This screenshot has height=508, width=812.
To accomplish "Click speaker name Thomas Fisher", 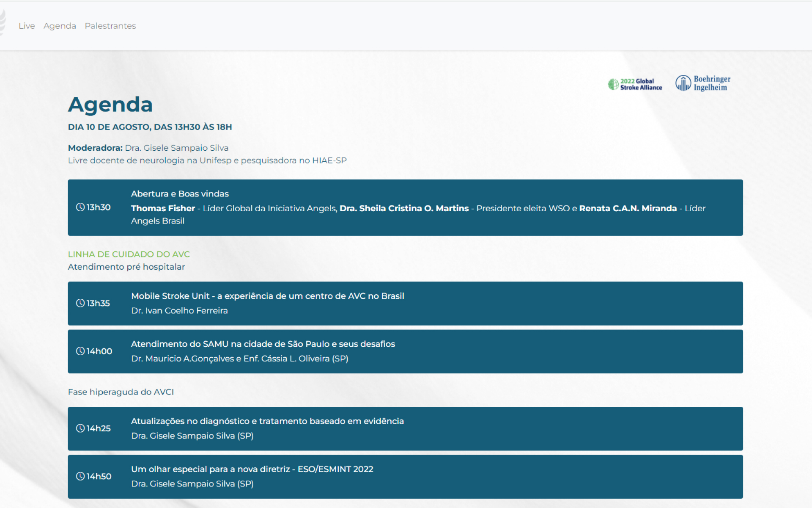I will point(163,208).
